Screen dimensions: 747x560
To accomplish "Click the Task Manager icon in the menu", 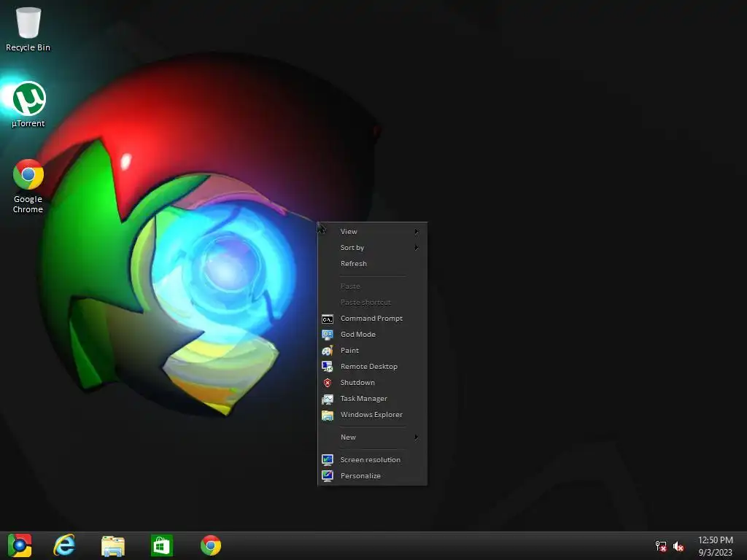I will pyautogui.click(x=328, y=399).
